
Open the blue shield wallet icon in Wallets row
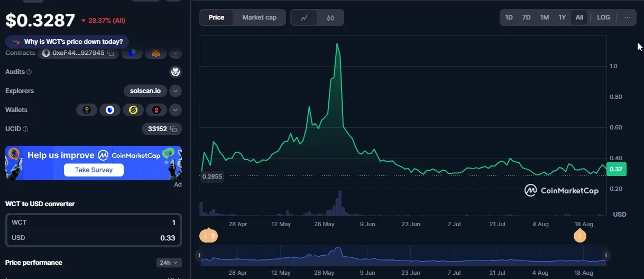(x=110, y=110)
